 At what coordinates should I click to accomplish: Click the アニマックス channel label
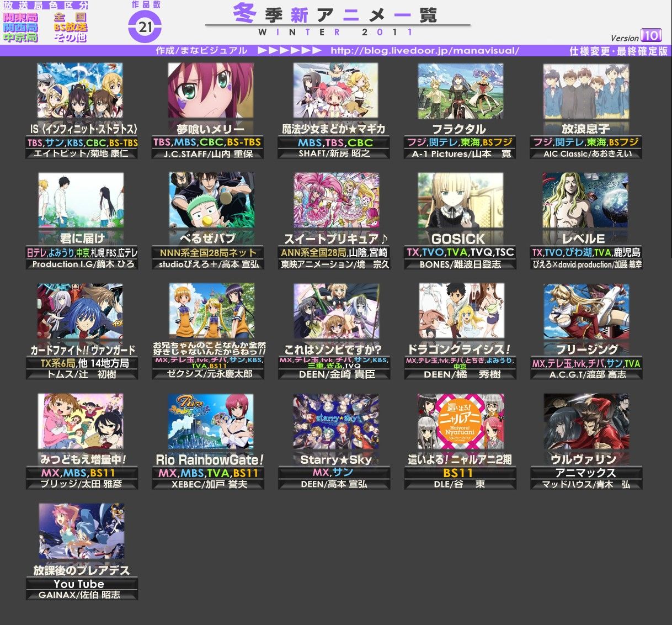pyautogui.click(x=585, y=473)
